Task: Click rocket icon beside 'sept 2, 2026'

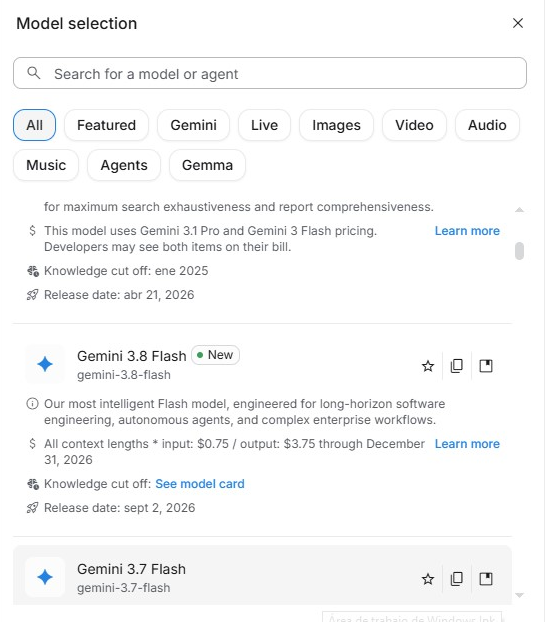Action: pos(33,508)
